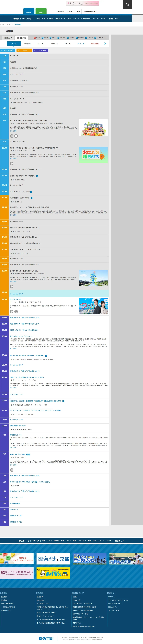Select date 8/11 (日)
The width and height of the screenshot is (143, 644).
click(x=95, y=44)
